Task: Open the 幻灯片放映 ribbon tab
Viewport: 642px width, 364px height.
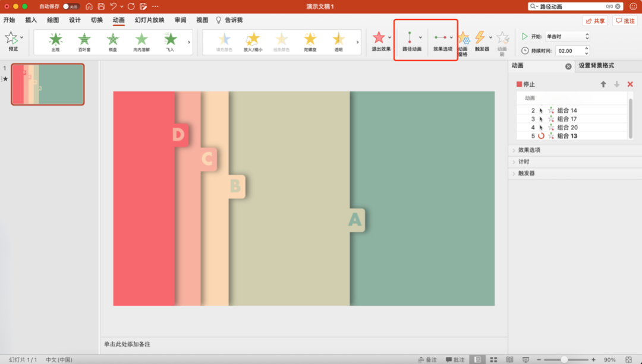Action: (x=149, y=20)
